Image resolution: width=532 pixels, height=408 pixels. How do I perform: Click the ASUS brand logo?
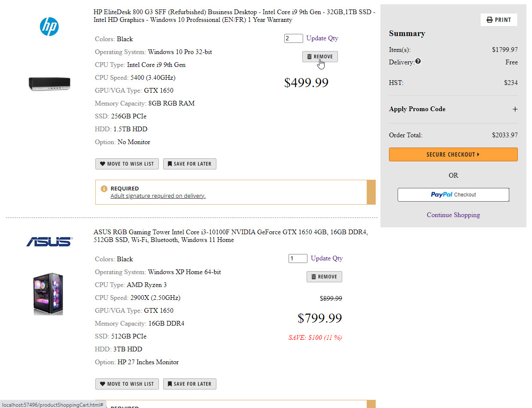[49, 242]
